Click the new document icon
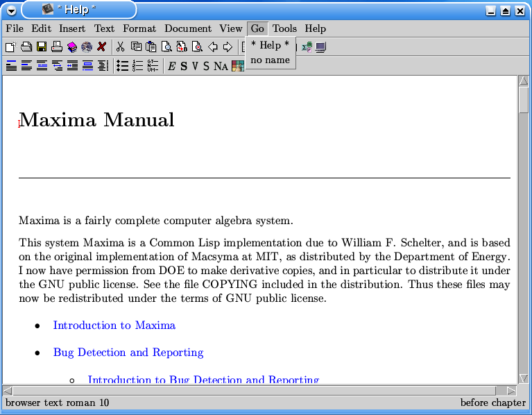 11,46
